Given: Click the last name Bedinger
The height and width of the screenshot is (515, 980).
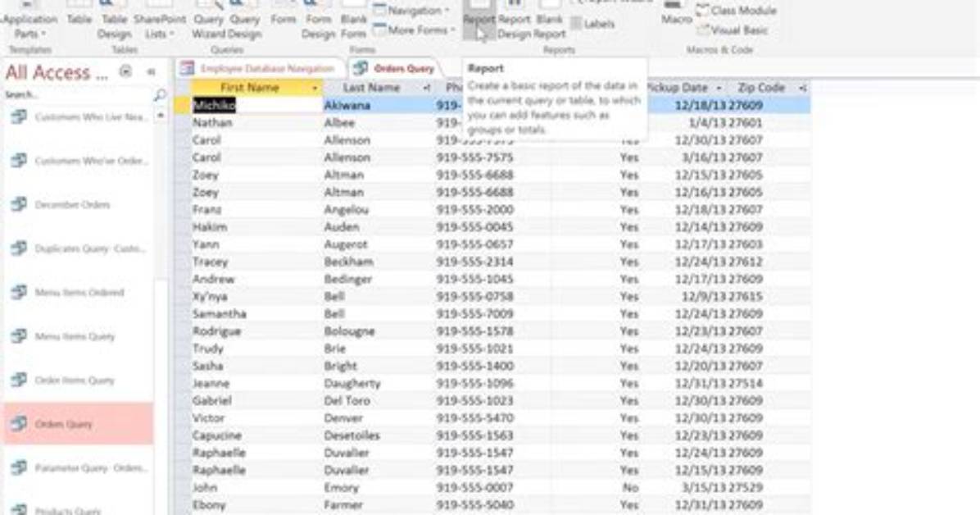Looking at the screenshot, I should [x=347, y=279].
